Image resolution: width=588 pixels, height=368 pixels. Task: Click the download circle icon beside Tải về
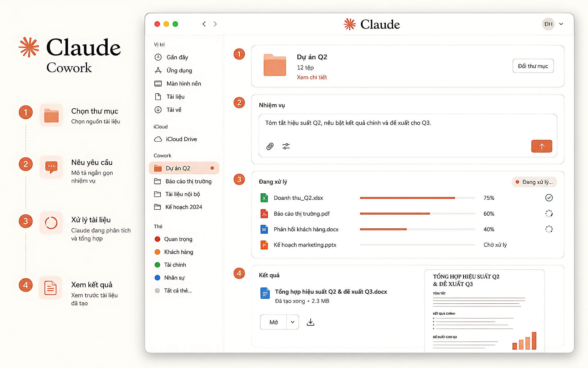click(x=158, y=110)
